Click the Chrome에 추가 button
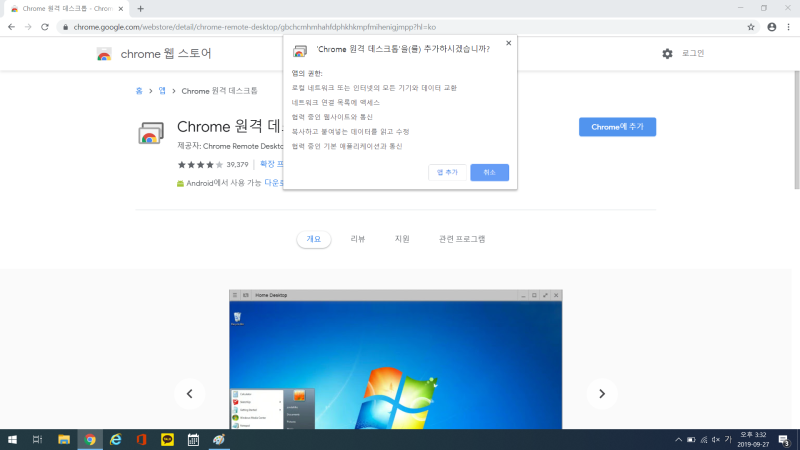The image size is (800, 450). coord(617,127)
